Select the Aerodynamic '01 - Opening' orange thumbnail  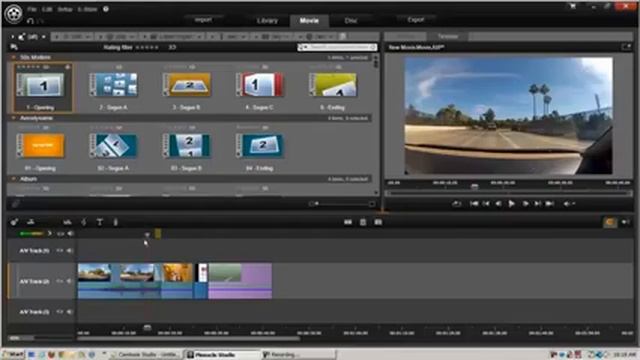click(40, 146)
